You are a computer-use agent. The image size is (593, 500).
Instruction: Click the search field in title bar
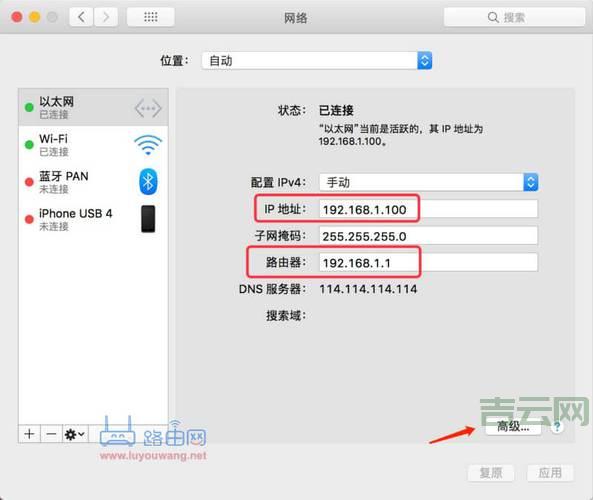click(514, 17)
